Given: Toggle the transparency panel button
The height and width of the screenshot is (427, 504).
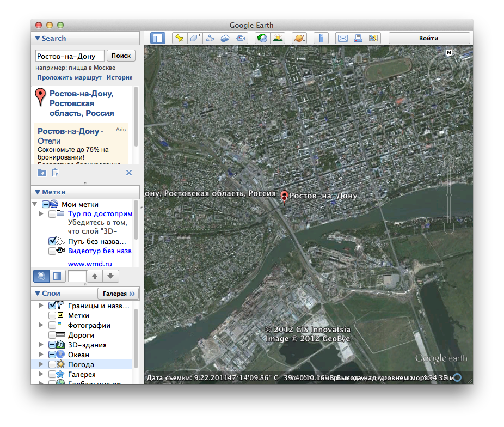Looking at the screenshot, I should coord(58,276).
